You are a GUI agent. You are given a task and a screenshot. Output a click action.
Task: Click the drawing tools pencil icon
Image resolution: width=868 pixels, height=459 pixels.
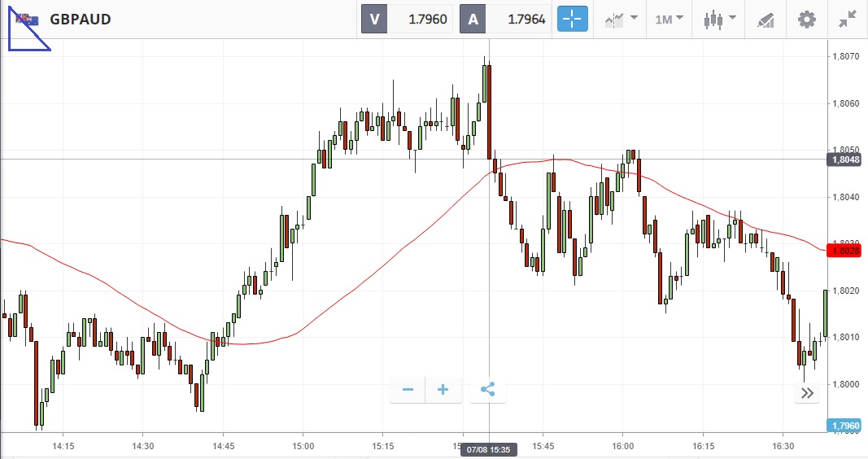765,19
